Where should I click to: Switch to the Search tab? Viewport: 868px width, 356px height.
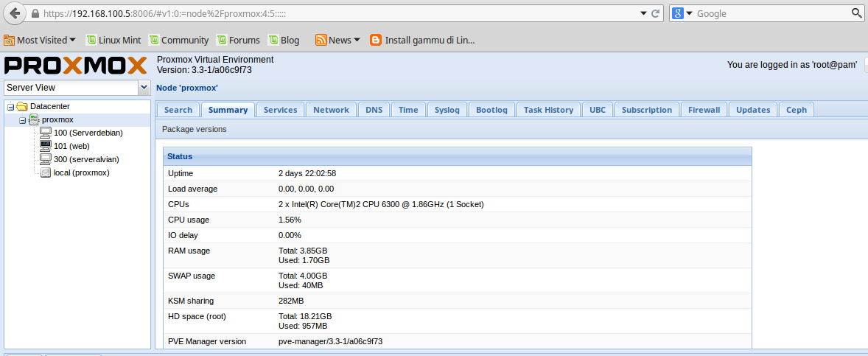178,110
